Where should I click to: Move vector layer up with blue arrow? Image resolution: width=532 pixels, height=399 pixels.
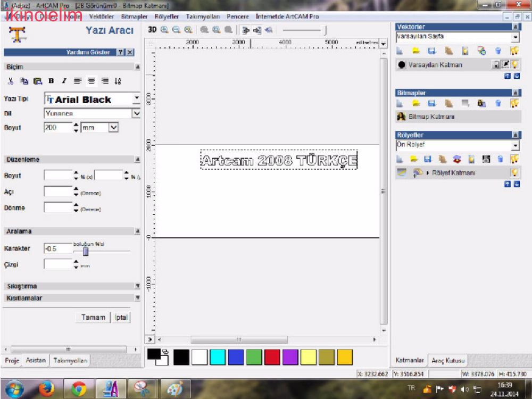click(x=507, y=76)
